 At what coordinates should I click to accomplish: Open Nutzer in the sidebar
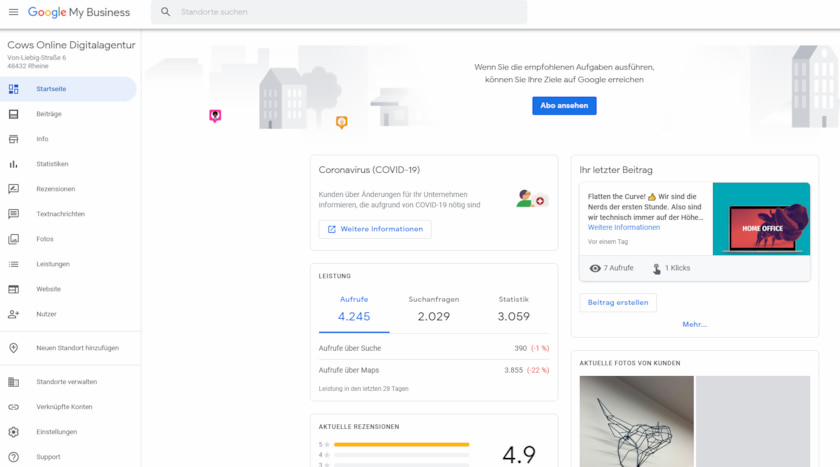click(68, 314)
